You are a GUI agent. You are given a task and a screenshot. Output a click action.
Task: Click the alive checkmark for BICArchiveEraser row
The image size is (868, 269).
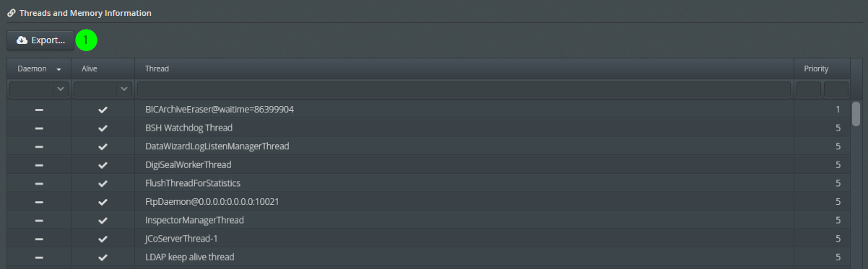(103, 110)
